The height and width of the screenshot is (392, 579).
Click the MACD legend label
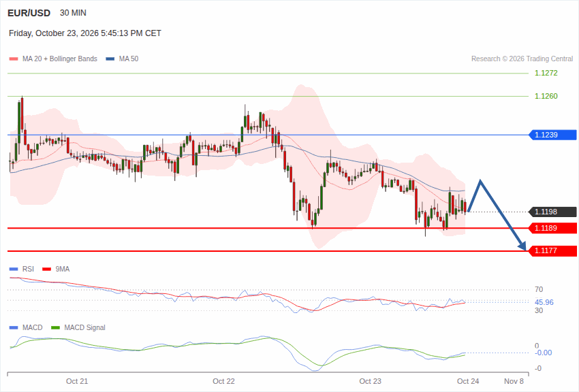[33, 328]
